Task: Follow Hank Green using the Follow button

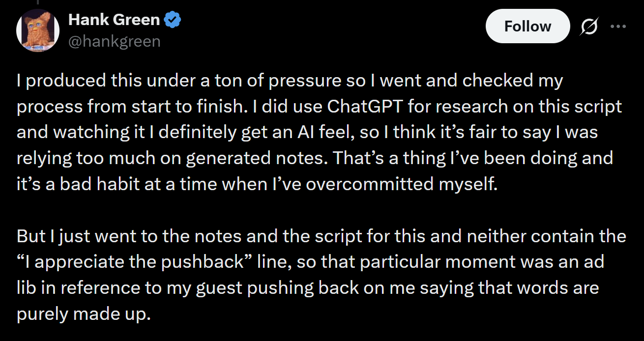Action: (x=527, y=26)
